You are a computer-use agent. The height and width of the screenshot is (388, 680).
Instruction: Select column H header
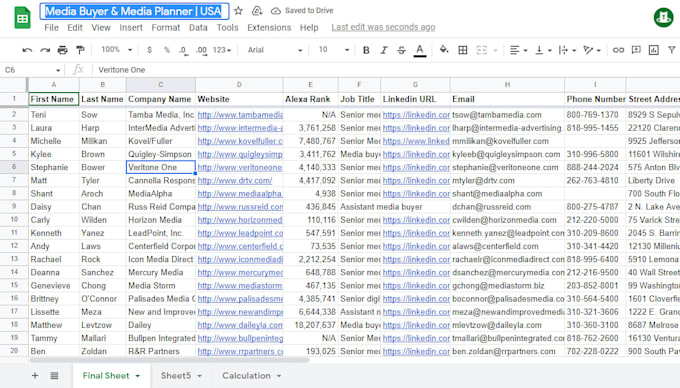tap(507, 85)
